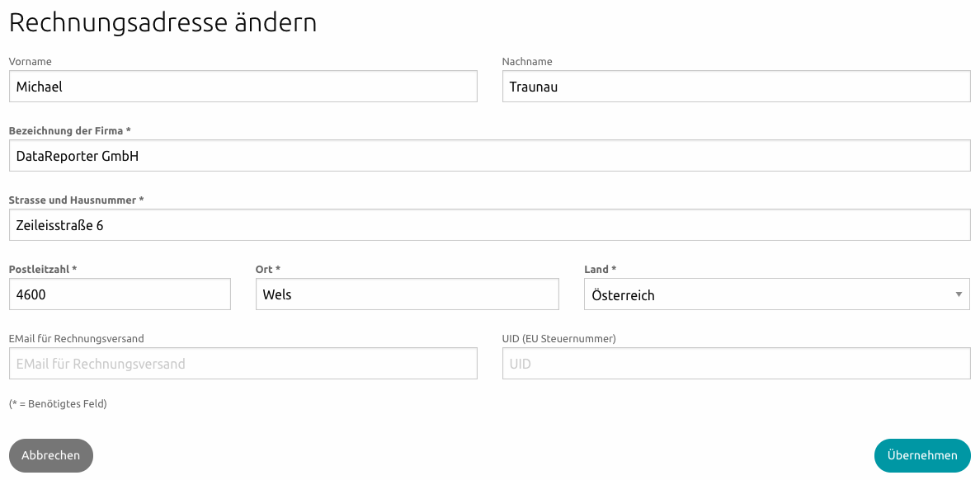Viewport: 980px width, 480px height.
Task: Click the Vorname field label
Action: [x=30, y=61]
